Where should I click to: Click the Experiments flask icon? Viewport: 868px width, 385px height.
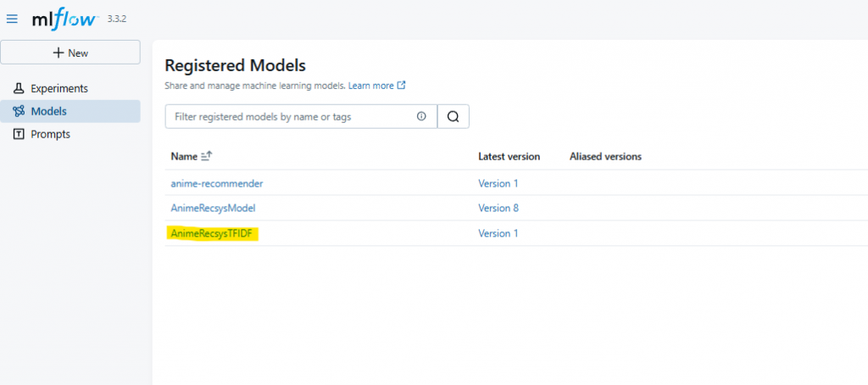point(19,88)
